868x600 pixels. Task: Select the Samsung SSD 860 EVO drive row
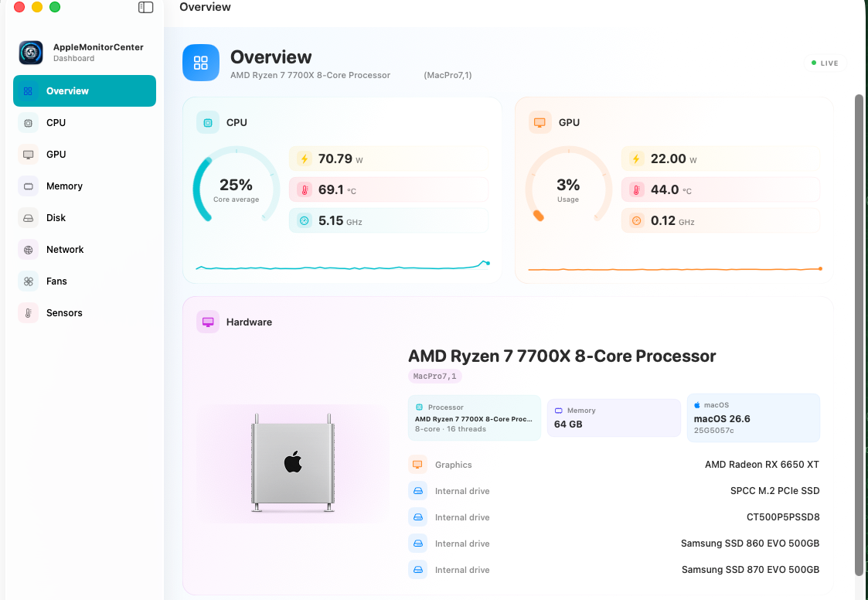614,544
